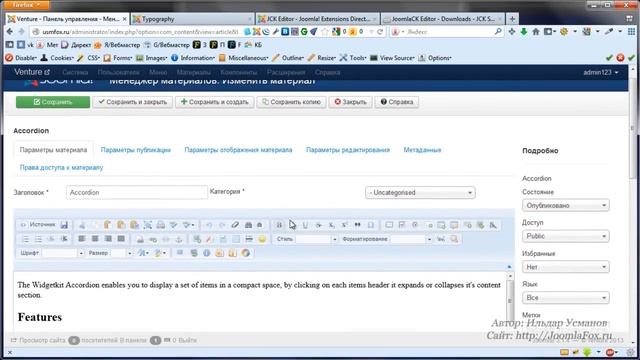Open the spell check dropdown arrow

click(192, 225)
